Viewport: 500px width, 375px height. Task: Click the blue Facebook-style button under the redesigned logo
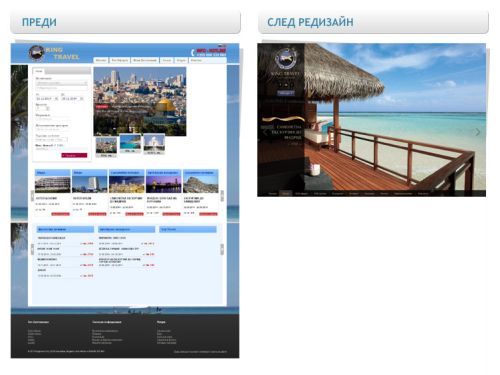(x=286, y=93)
